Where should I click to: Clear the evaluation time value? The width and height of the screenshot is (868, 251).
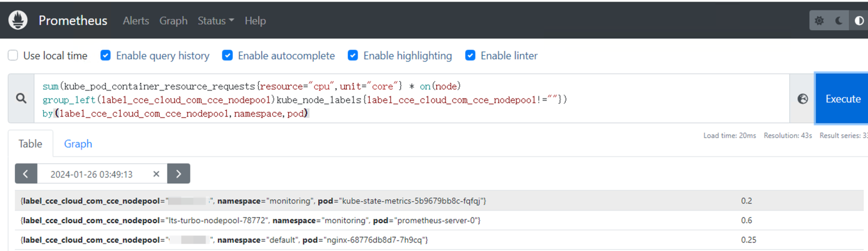pyautogui.click(x=156, y=174)
